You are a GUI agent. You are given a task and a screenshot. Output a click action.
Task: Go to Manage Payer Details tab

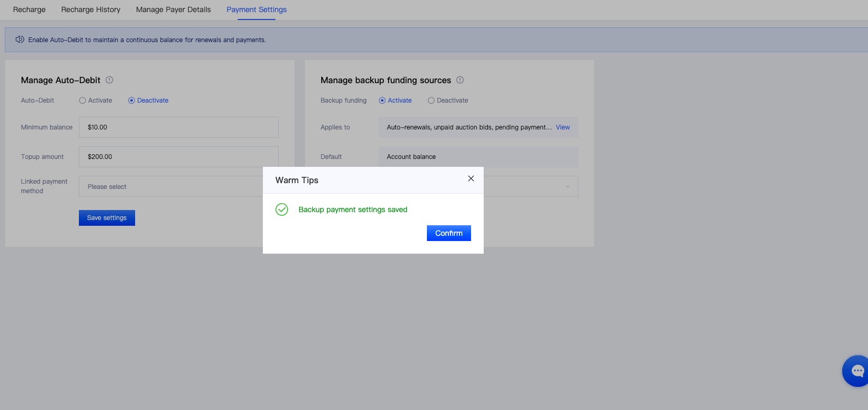pos(173,9)
